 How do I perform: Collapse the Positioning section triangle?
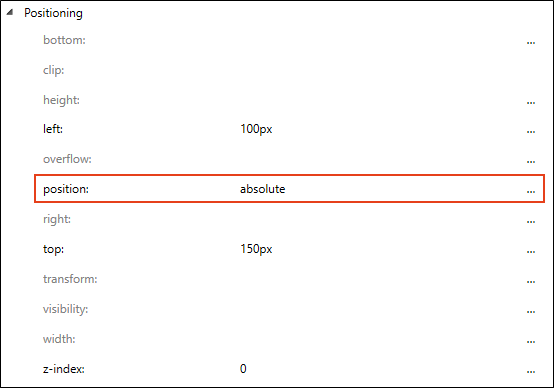(10, 12)
